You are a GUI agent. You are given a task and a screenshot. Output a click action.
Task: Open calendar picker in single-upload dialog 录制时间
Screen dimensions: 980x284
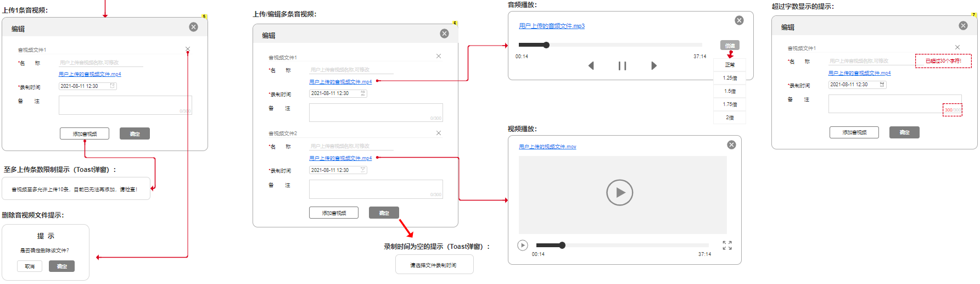tap(113, 86)
